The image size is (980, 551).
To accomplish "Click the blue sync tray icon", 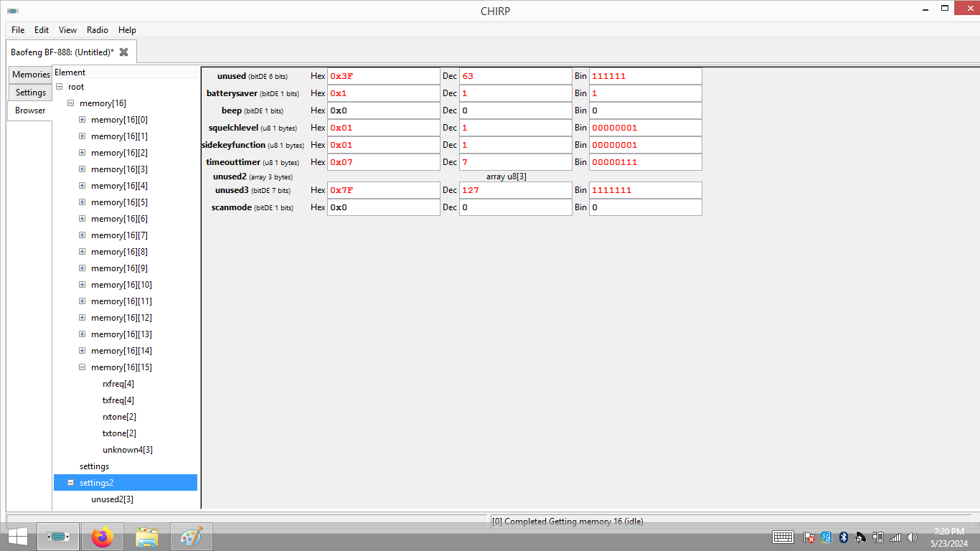I will pyautogui.click(x=826, y=537).
